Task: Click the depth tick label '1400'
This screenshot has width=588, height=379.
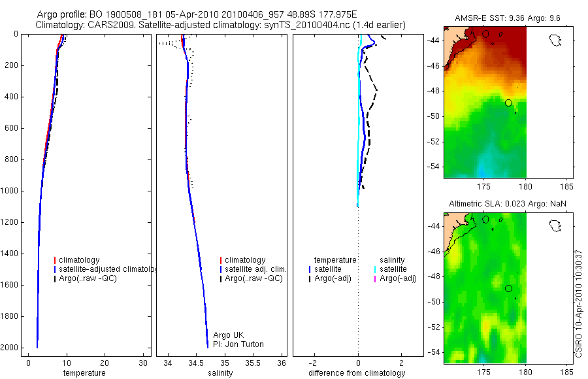Action: (x=10, y=254)
